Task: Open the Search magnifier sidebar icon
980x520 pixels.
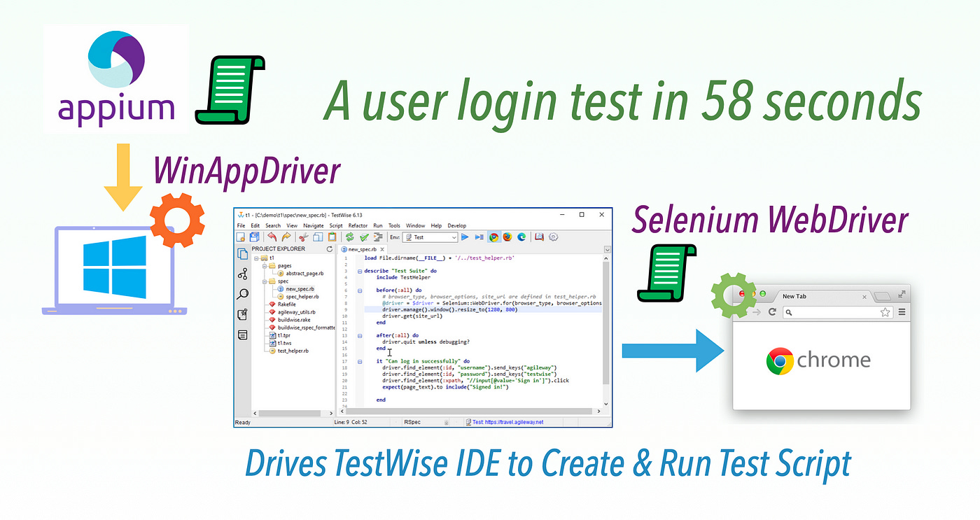Action: click(x=243, y=294)
